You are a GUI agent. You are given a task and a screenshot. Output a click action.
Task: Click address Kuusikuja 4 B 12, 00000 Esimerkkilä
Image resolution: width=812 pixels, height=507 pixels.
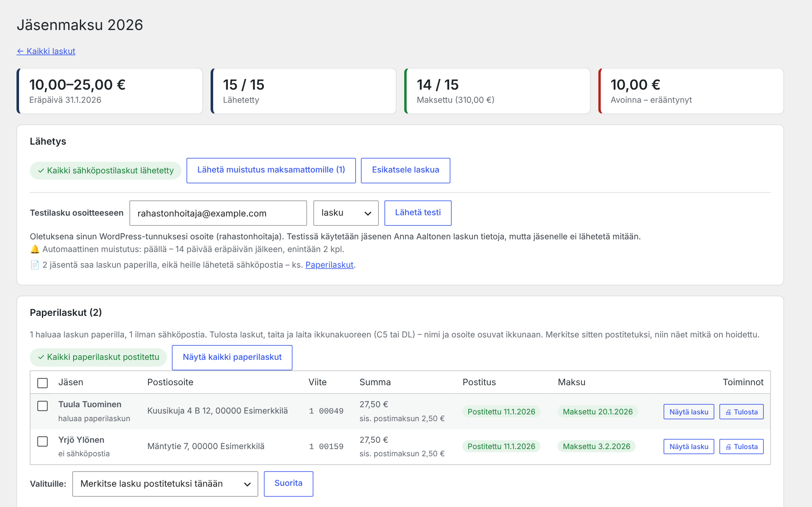pos(217,411)
